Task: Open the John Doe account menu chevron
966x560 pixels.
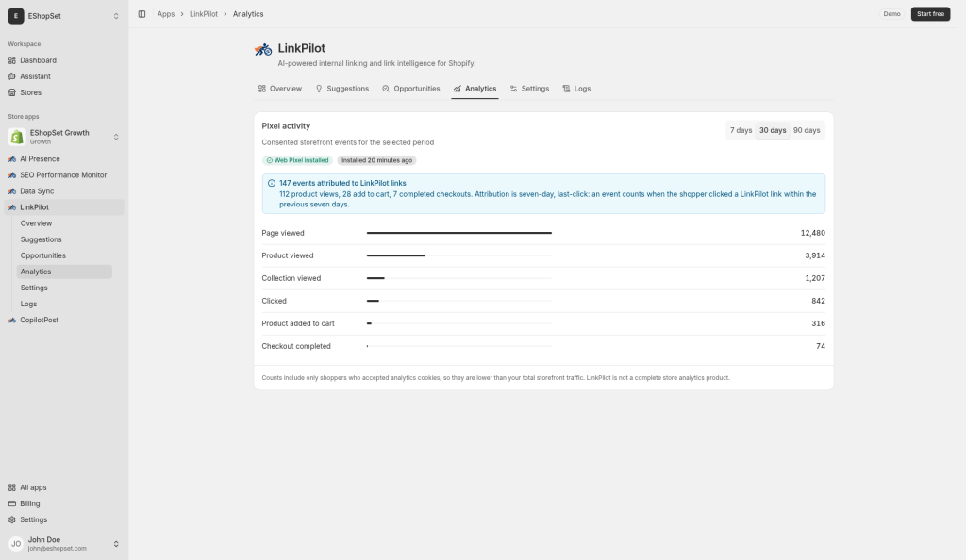Action: [116, 544]
